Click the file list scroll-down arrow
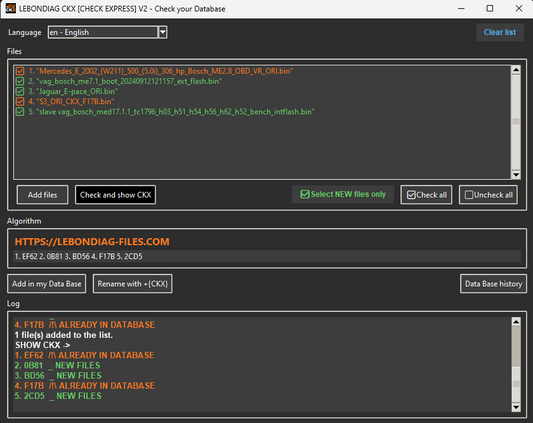The height and width of the screenshot is (423, 533). coord(516,174)
